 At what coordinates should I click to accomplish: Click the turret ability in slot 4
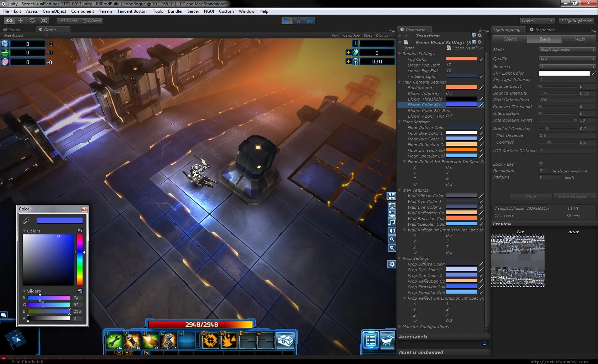pos(169,341)
